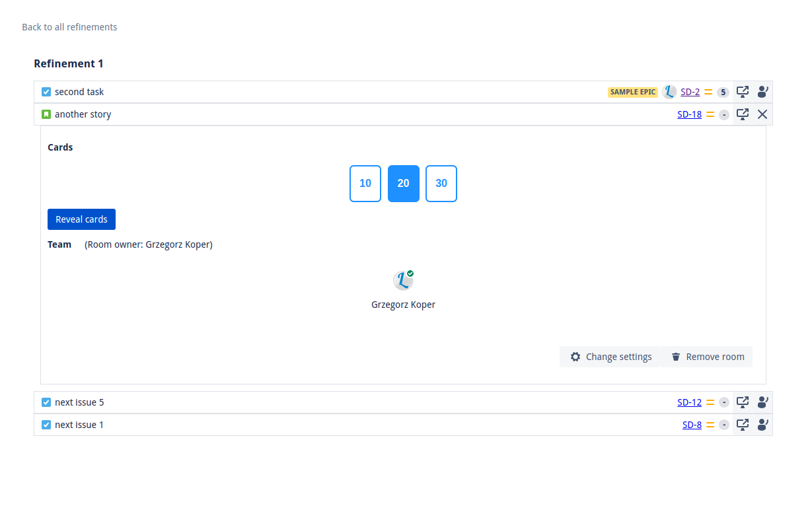
Task: Pick the 10 estimation card
Action: 365,184
